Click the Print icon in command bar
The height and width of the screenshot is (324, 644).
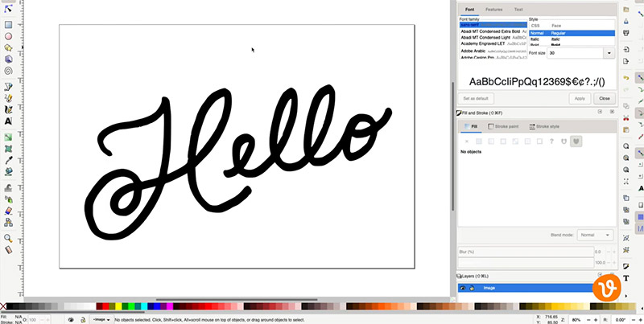626,33
